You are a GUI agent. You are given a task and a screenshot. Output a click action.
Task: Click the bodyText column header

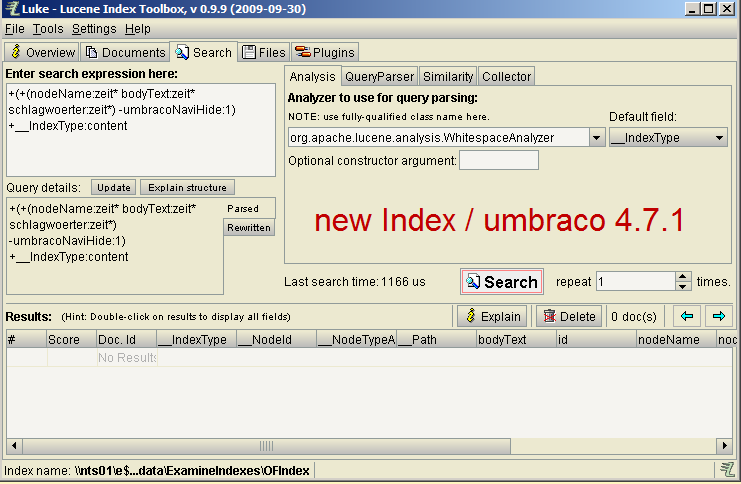[516, 339]
